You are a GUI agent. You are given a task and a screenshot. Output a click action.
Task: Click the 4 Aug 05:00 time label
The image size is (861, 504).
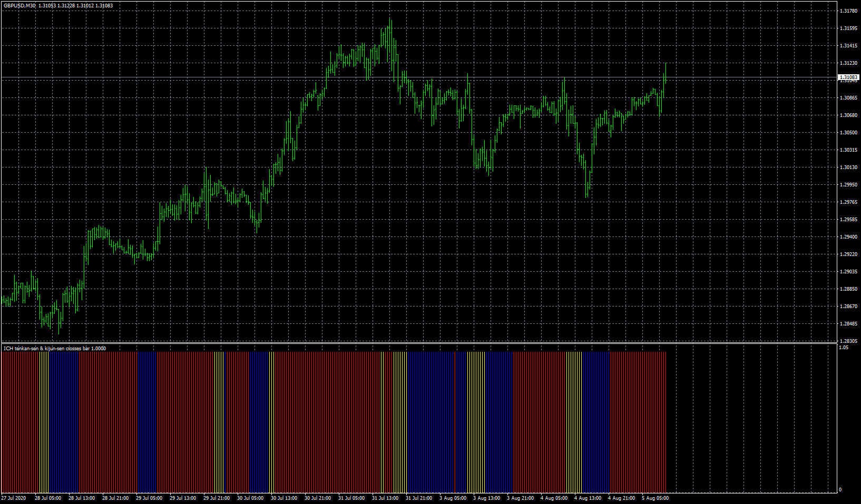(554, 498)
